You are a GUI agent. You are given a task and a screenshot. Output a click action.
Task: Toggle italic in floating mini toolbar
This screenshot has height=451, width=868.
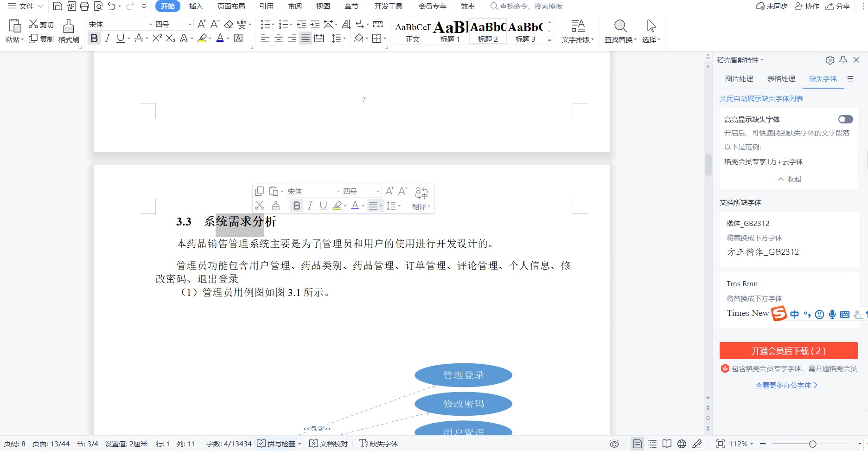[x=310, y=206]
